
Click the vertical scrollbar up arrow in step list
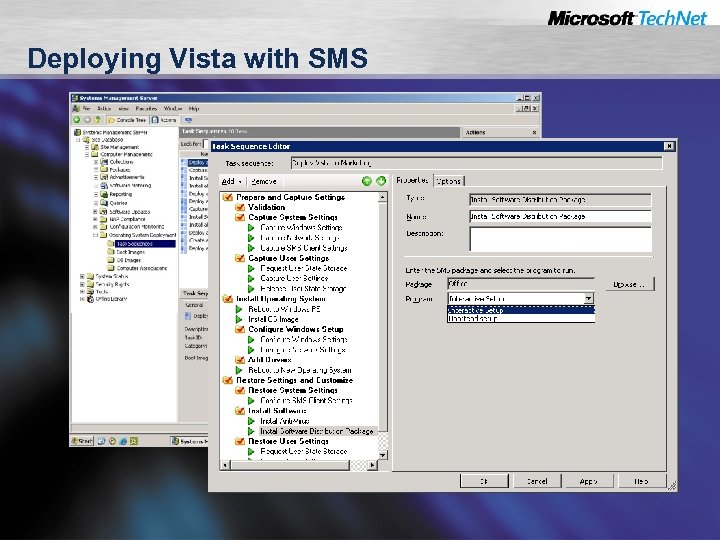[x=382, y=197]
